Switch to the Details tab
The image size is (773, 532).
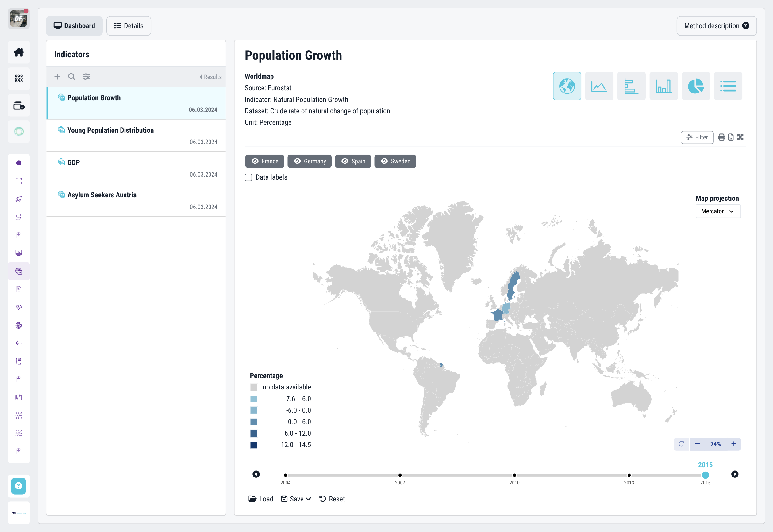(129, 26)
